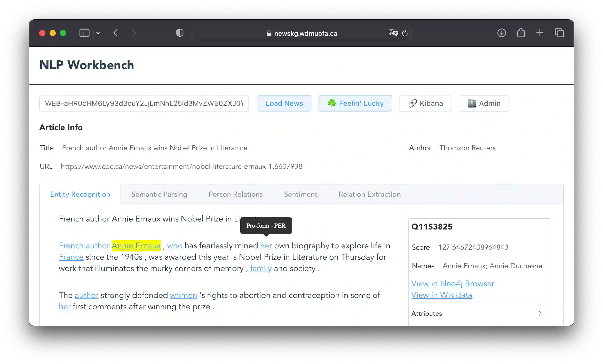Click the Safari sidebar toggle icon
603x364 pixels.
click(x=84, y=33)
